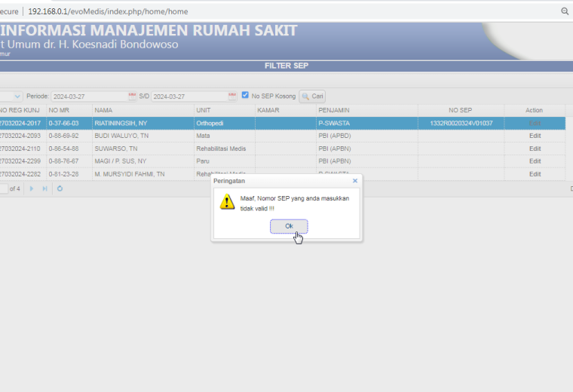
Task: Jump to last page of results
Action: pyautogui.click(x=44, y=188)
